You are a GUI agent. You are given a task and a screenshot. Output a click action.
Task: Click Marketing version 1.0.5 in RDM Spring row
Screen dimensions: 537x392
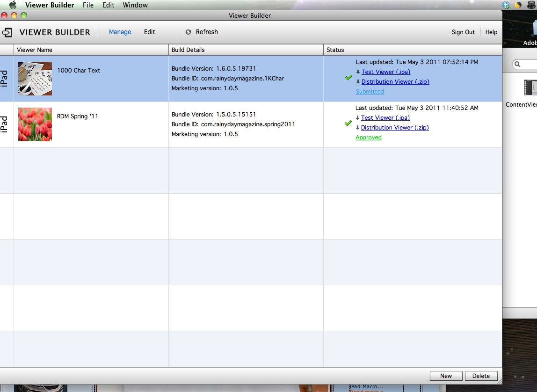[205, 134]
